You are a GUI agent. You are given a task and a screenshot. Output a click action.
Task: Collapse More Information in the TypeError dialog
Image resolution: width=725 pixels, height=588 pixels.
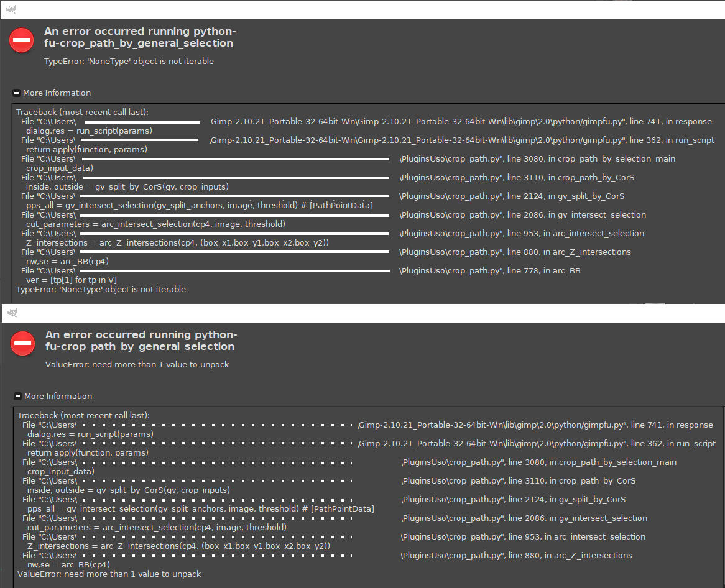pos(16,93)
